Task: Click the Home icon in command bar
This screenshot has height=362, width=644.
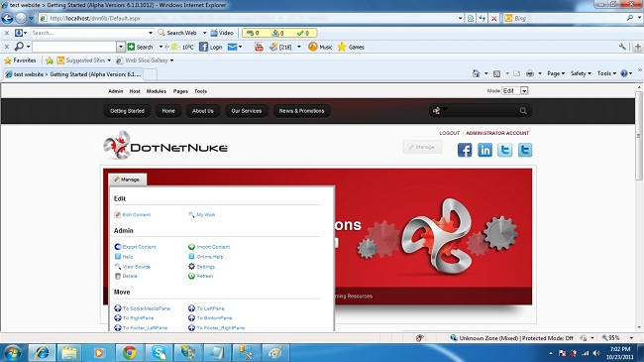Action: coord(476,73)
